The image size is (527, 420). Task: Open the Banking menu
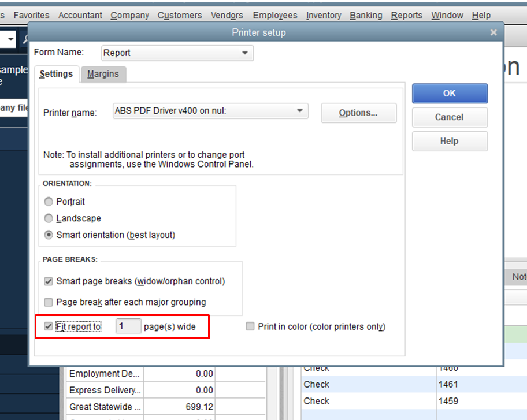(366, 15)
